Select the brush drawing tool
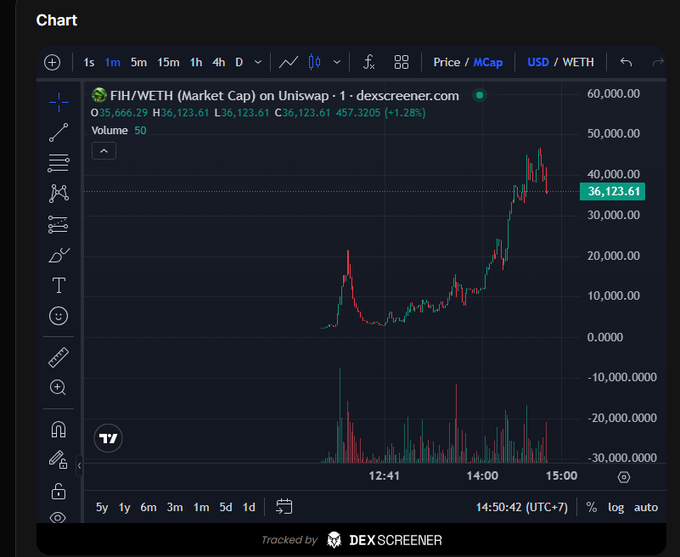Image resolution: width=680 pixels, height=557 pixels. pyautogui.click(x=59, y=255)
